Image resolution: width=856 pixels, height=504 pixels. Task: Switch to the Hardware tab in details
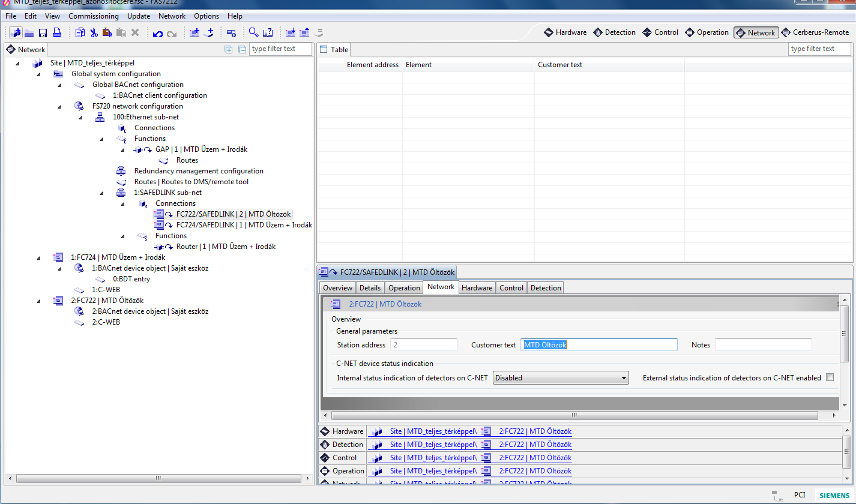(x=477, y=288)
